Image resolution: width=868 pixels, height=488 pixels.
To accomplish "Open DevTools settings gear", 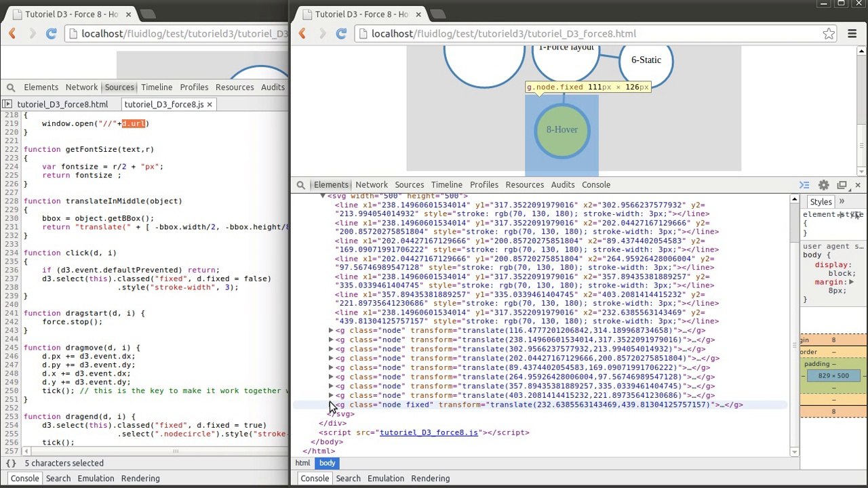I will (x=823, y=185).
